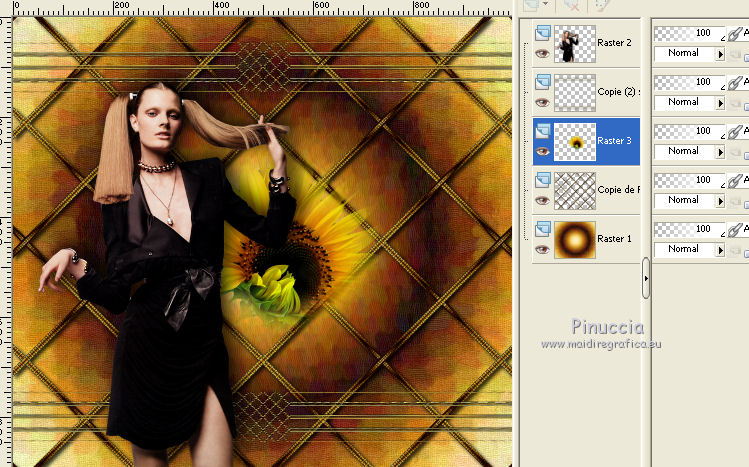Click the layer type icon for Copie (2)

pos(543,82)
